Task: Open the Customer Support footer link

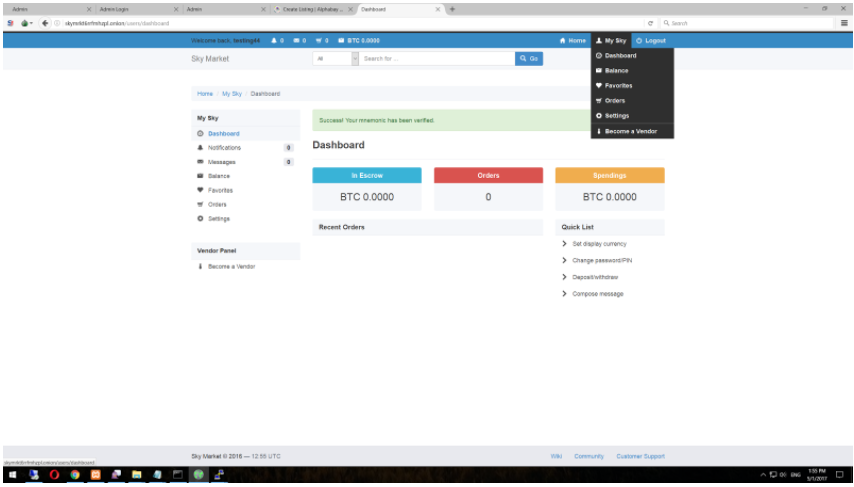Action: pyautogui.click(x=640, y=456)
